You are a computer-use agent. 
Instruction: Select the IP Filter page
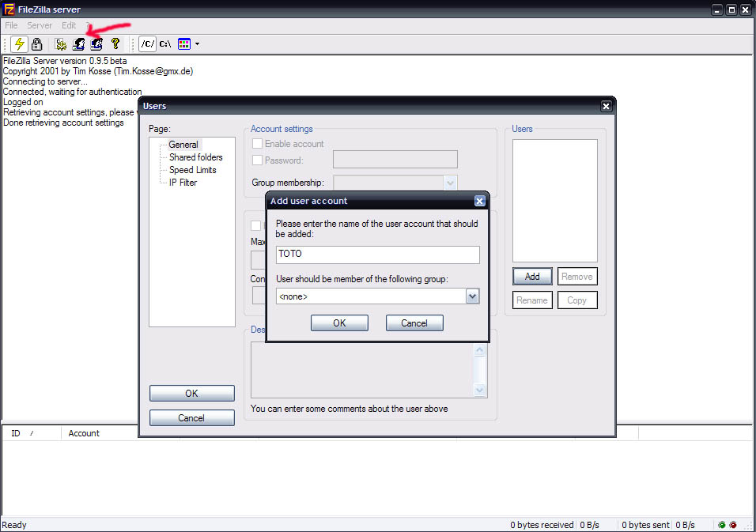(183, 182)
